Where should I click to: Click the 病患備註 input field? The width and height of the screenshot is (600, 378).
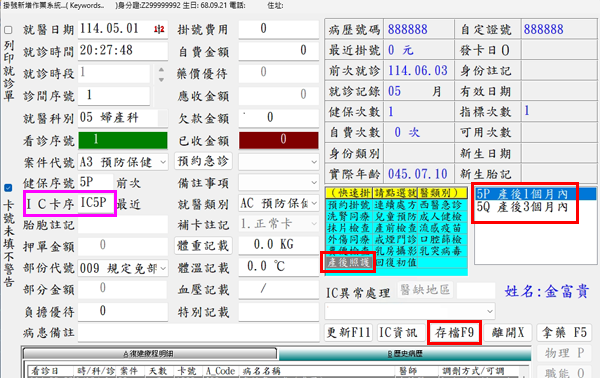click(199, 332)
